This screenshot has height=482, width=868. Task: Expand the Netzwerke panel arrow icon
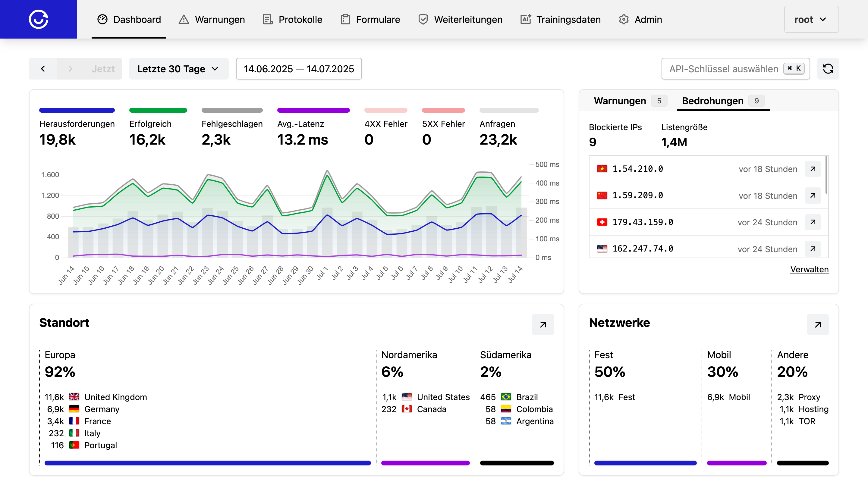817,324
